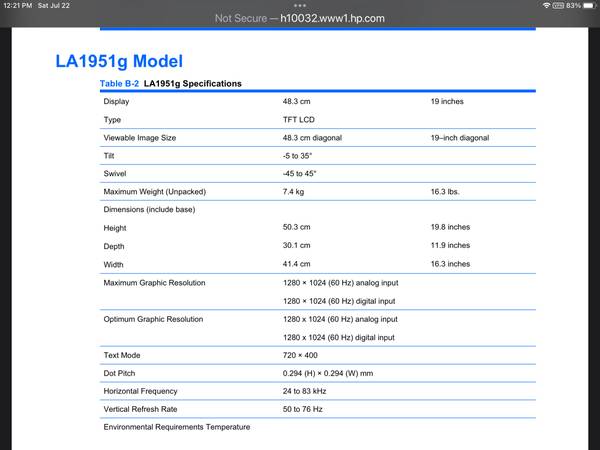Tap the Not Secure warning label
The image size is (600, 450).
pyautogui.click(x=240, y=18)
